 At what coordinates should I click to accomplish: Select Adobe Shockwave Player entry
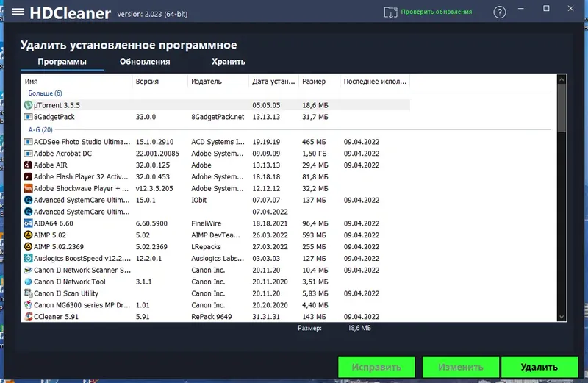(x=81, y=188)
